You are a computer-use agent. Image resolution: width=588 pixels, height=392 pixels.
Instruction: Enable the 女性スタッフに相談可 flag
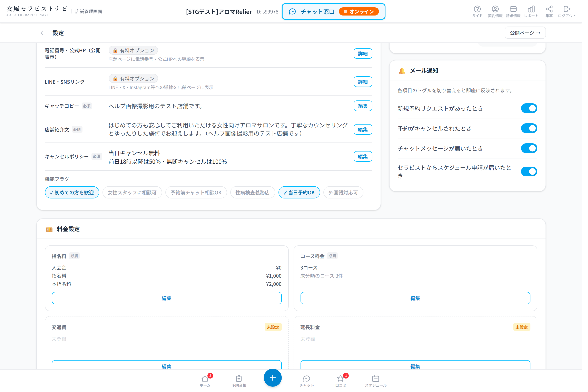(x=134, y=194)
